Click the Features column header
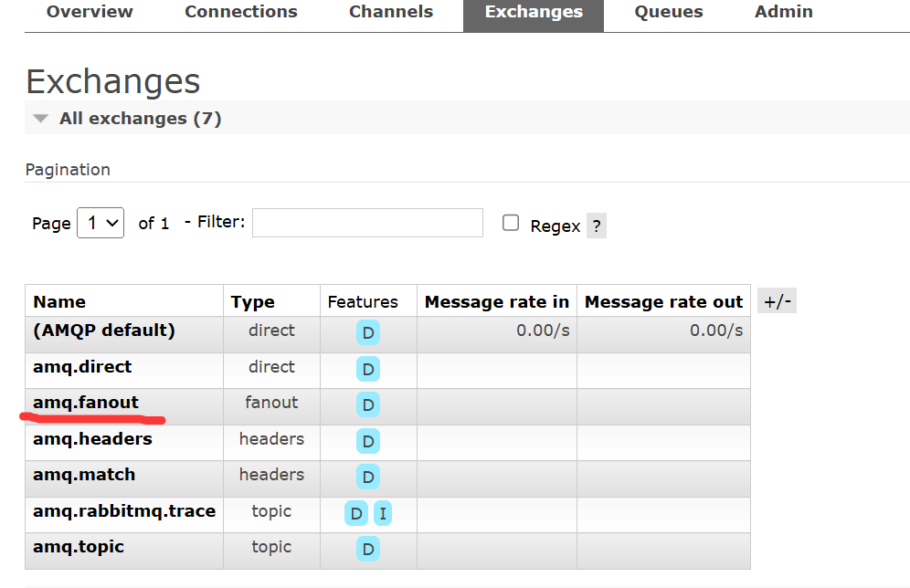The height and width of the screenshot is (588, 910). (363, 302)
